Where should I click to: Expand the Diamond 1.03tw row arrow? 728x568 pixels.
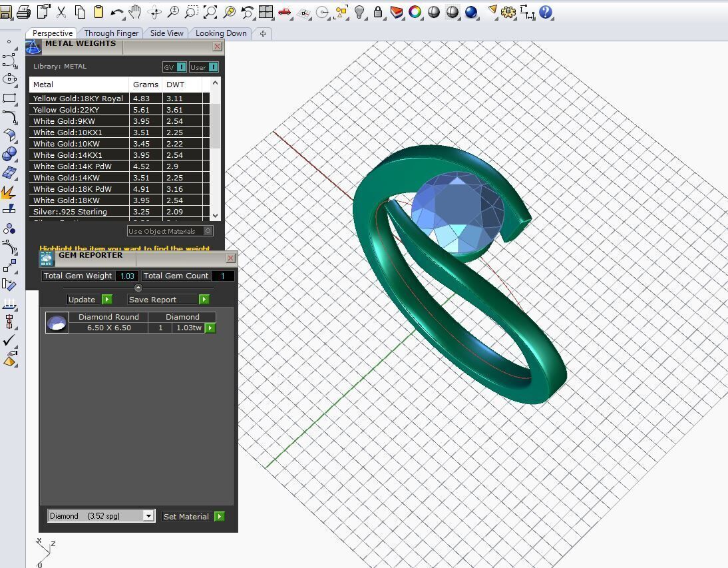(x=210, y=328)
